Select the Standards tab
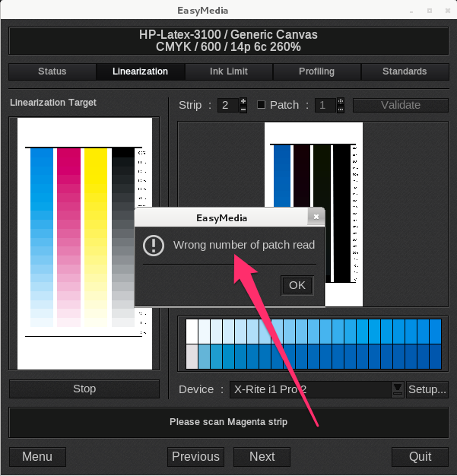The width and height of the screenshot is (457, 476). coord(405,71)
